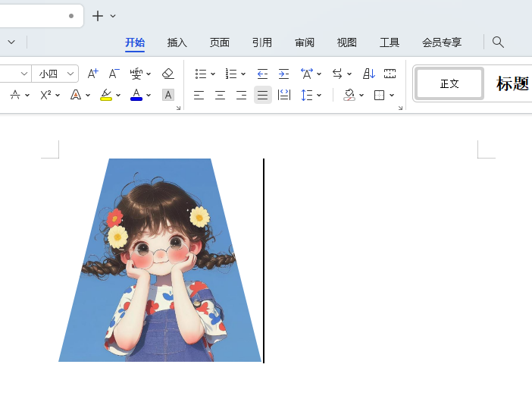Screen dimensions: 532x402
Task: Apply yellow highlight pen color
Action: pyautogui.click(x=106, y=95)
